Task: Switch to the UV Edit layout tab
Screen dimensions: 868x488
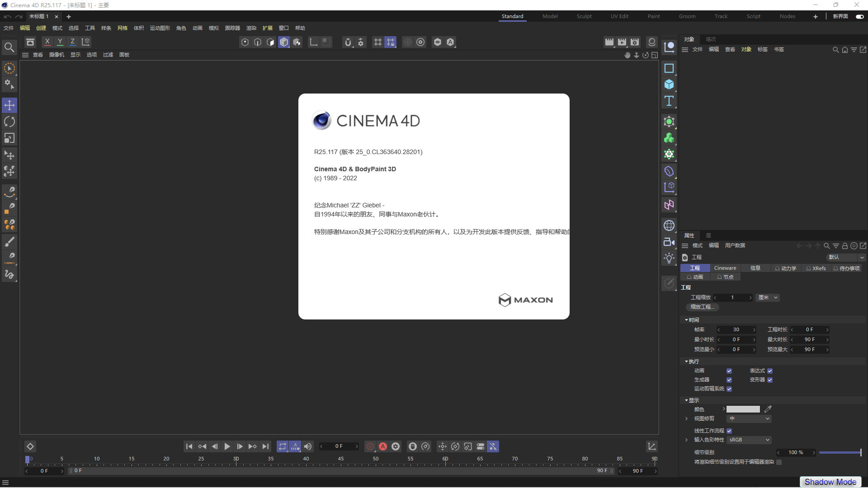Action: 619,16
